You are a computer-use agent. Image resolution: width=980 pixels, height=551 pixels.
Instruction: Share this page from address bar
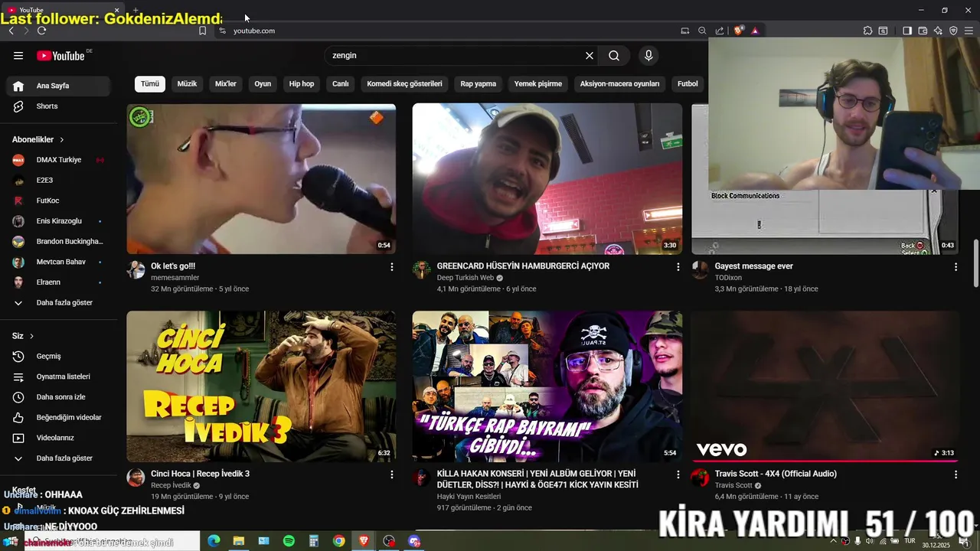tap(720, 31)
